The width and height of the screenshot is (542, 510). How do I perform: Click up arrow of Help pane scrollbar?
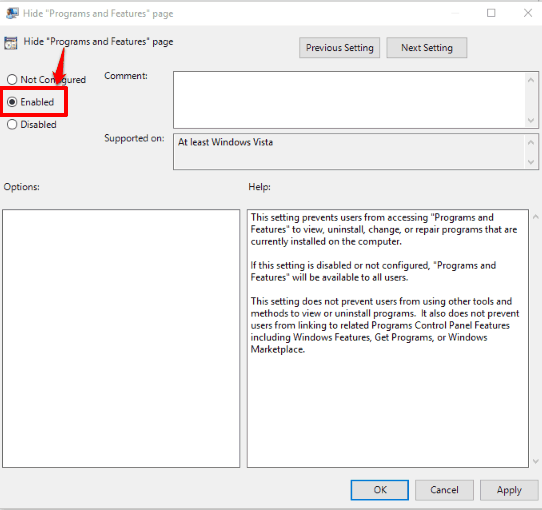[536, 217]
